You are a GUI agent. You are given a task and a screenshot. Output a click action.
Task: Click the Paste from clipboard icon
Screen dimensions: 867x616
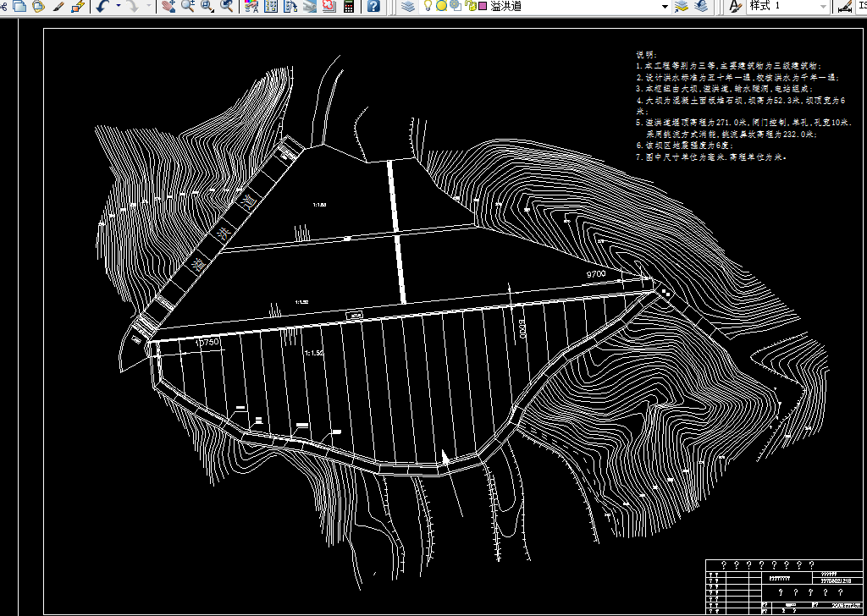click(x=38, y=6)
